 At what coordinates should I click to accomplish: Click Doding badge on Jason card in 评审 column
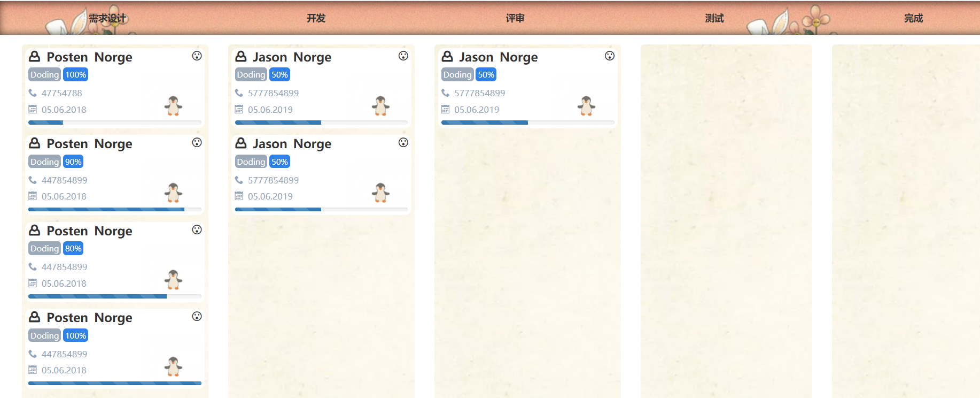(x=457, y=74)
